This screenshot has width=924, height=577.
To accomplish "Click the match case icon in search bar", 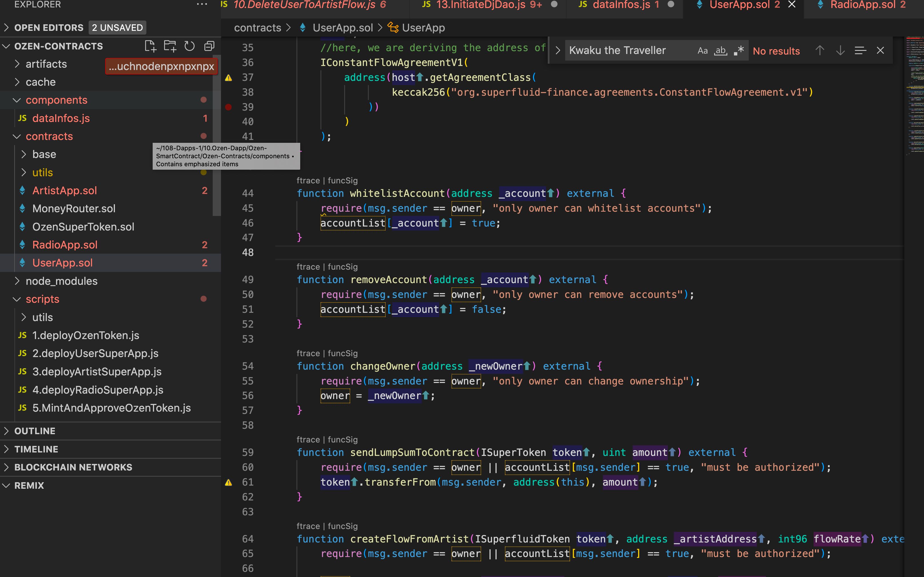I will (x=703, y=51).
